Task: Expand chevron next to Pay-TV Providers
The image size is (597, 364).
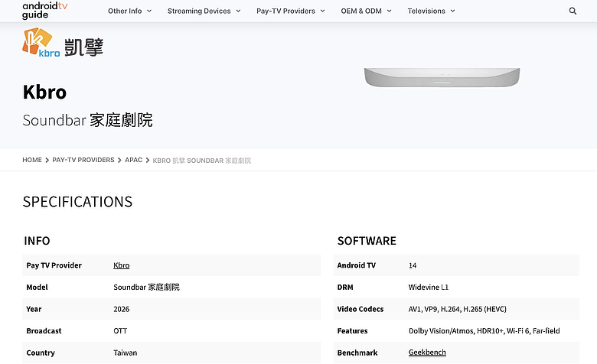Action: (322, 11)
